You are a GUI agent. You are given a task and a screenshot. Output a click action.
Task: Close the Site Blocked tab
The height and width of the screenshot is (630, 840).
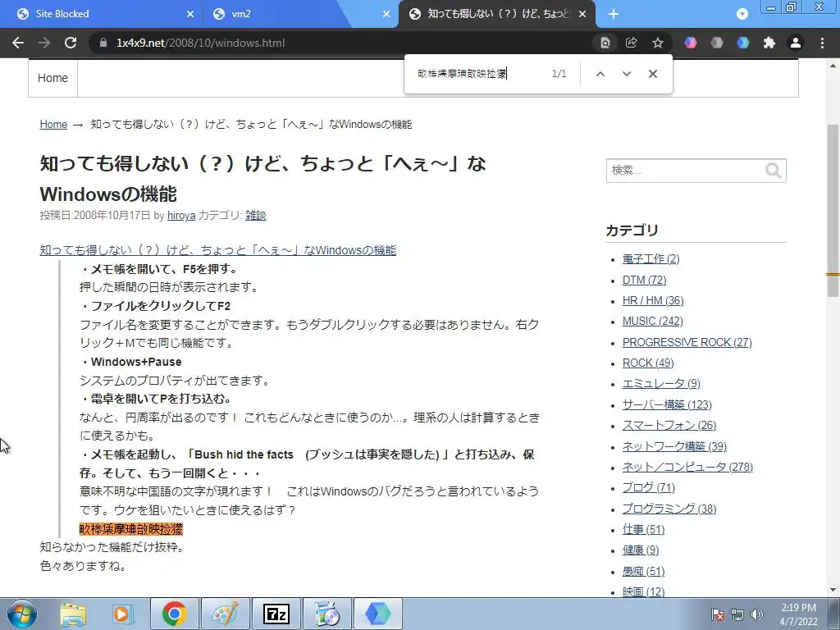[x=190, y=14]
